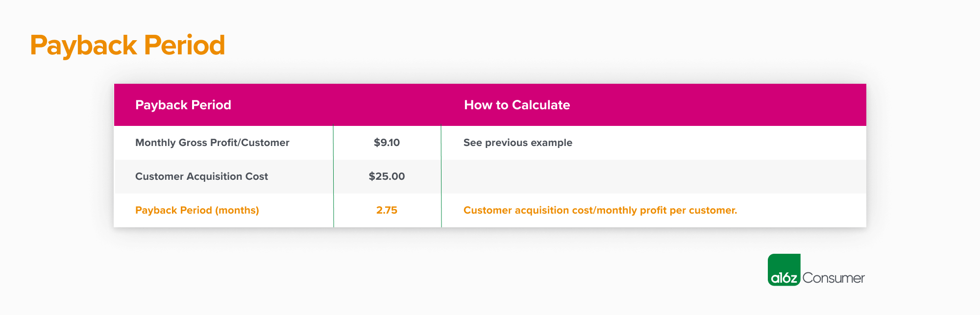Select the See previous example text
The width and height of the screenshot is (980, 315).
(x=518, y=143)
